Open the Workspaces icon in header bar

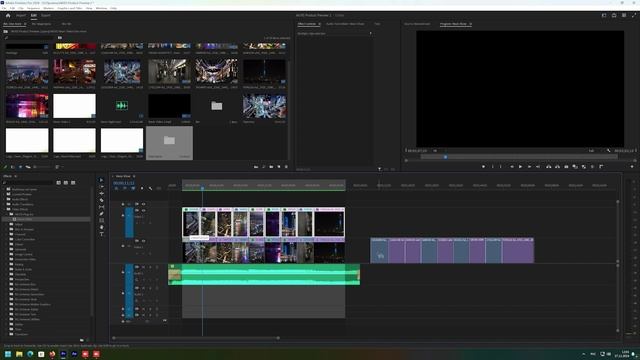604,16
